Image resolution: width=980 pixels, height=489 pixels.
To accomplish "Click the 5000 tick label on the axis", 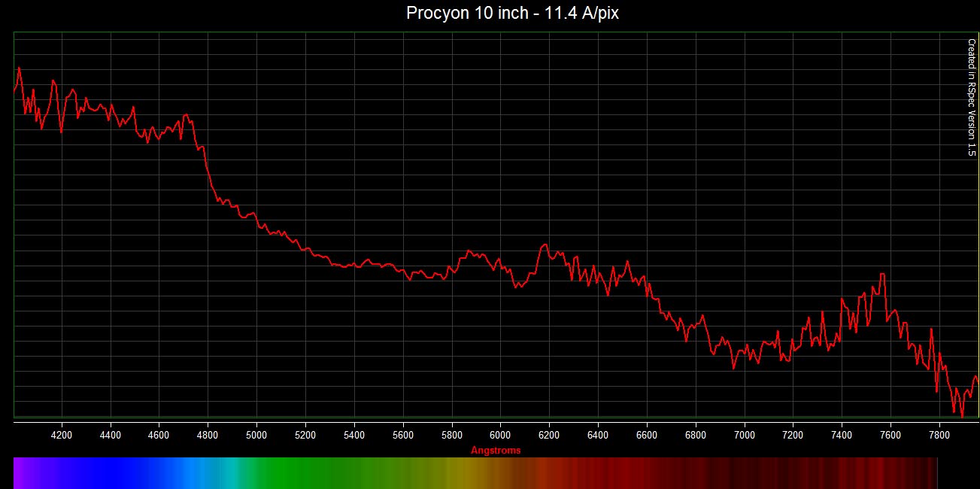I will (x=256, y=435).
